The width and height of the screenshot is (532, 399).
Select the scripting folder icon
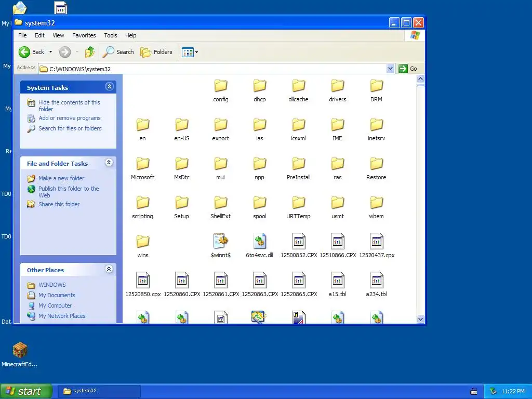142,203
